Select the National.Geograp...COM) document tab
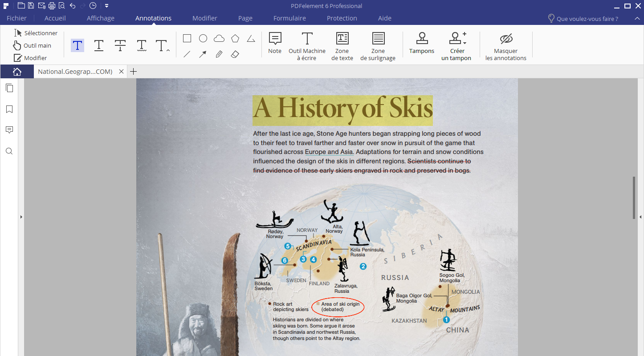 point(75,72)
